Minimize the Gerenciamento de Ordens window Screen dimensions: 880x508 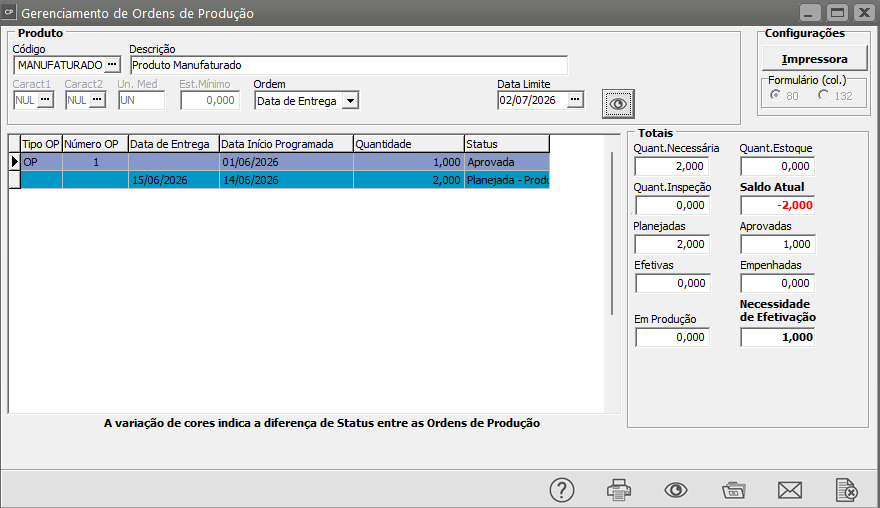click(x=810, y=12)
